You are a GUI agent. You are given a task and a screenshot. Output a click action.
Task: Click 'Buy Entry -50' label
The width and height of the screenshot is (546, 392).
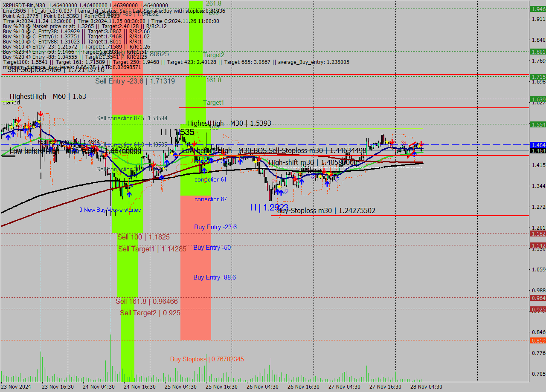[x=212, y=248]
